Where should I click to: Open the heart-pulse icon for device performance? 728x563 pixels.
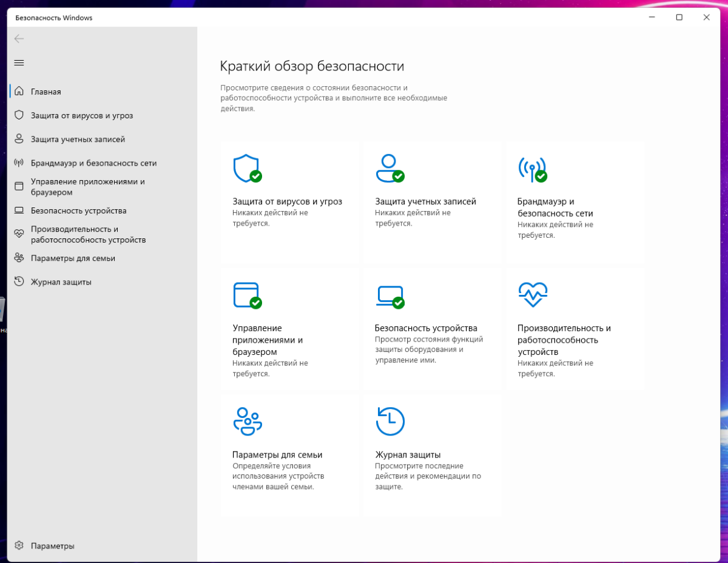pos(533,294)
